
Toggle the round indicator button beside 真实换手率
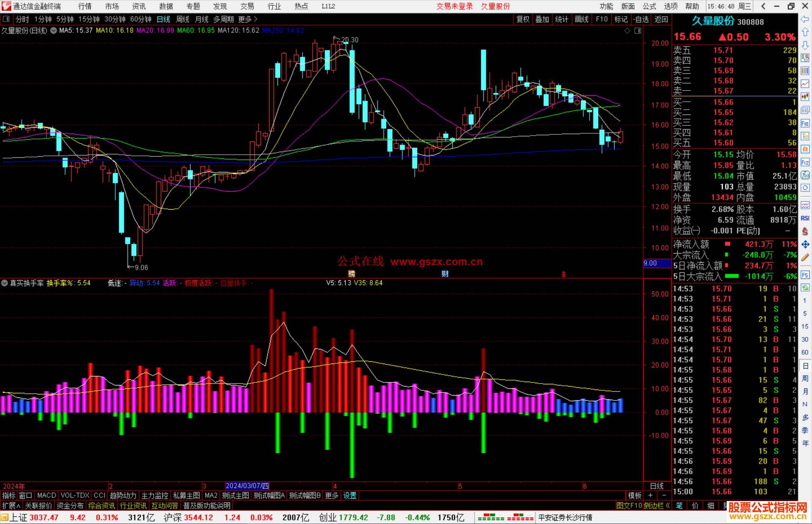(5, 283)
